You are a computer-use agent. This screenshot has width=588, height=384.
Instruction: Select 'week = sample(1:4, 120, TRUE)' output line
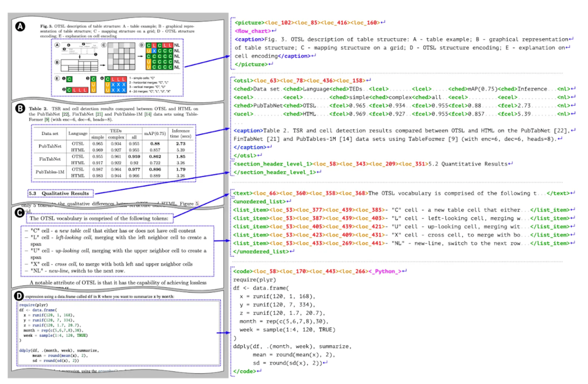pos(287,330)
